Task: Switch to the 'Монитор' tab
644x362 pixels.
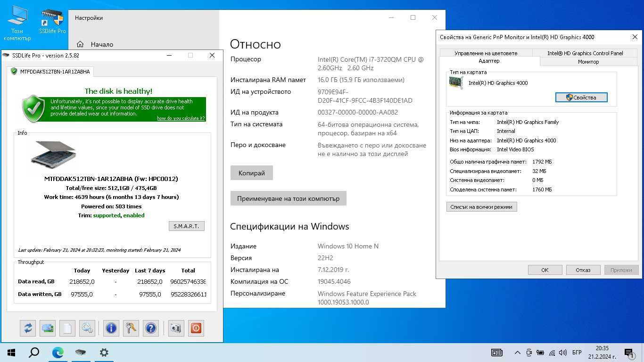Action: 588,62
